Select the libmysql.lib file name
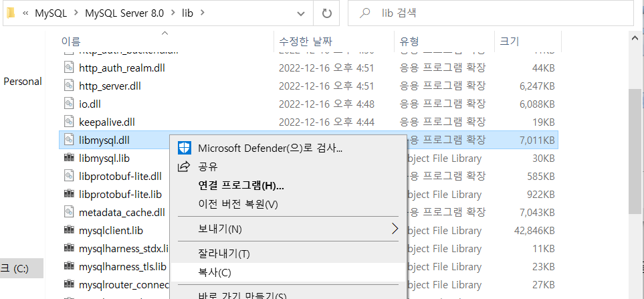The width and height of the screenshot is (644, 299). pyautogui.click(x=104, y=159)
